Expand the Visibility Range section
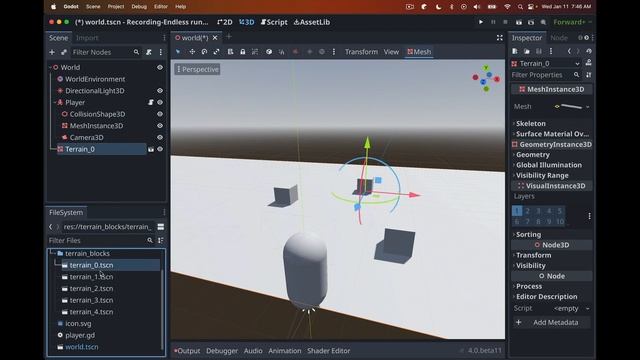 [x=542, y=176]
